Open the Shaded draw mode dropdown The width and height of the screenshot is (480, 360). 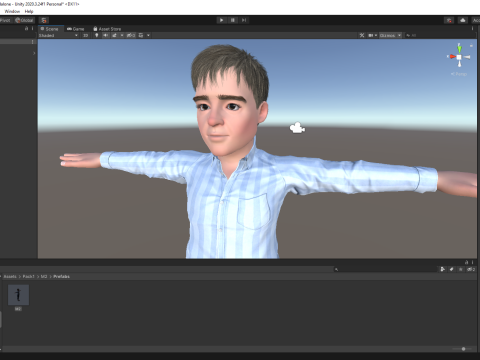58,35
